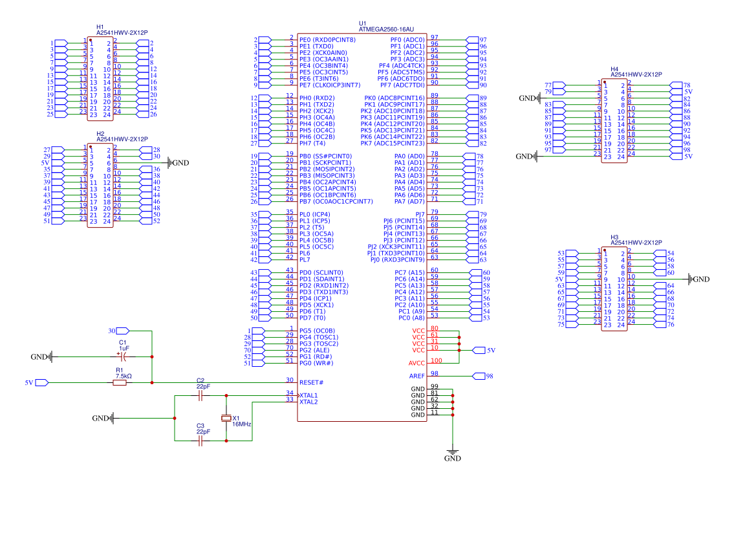The height and width of the screenshot is (535, 756).
Task: Click the PC0 (A8) pin label
Action: (411, 318)
